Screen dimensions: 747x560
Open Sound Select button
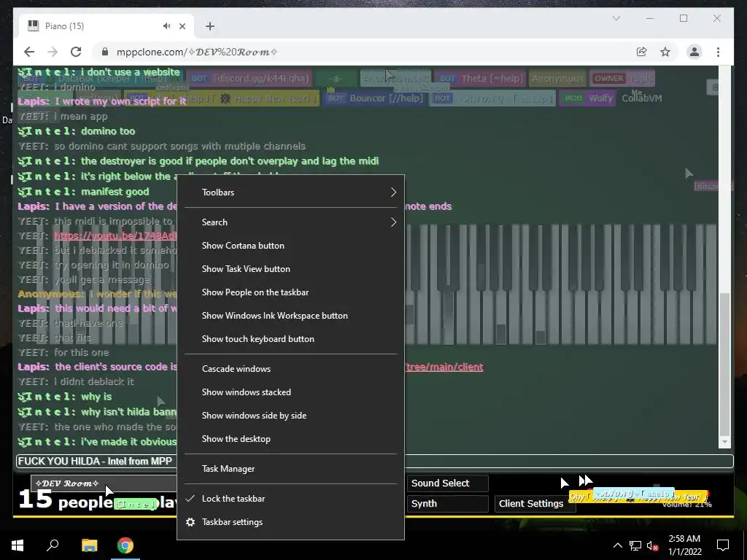pos(447,483)
